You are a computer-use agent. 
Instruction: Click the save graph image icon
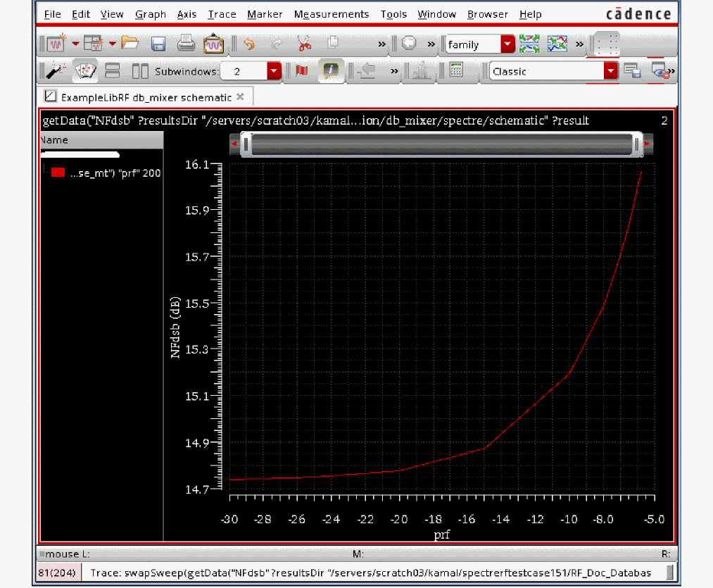click(213, 44)
